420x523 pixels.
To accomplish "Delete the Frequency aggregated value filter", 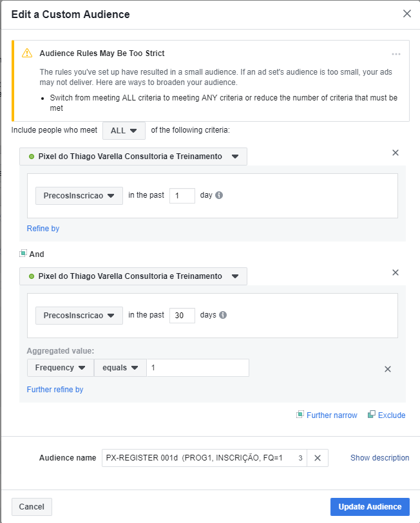I will 388,369.
